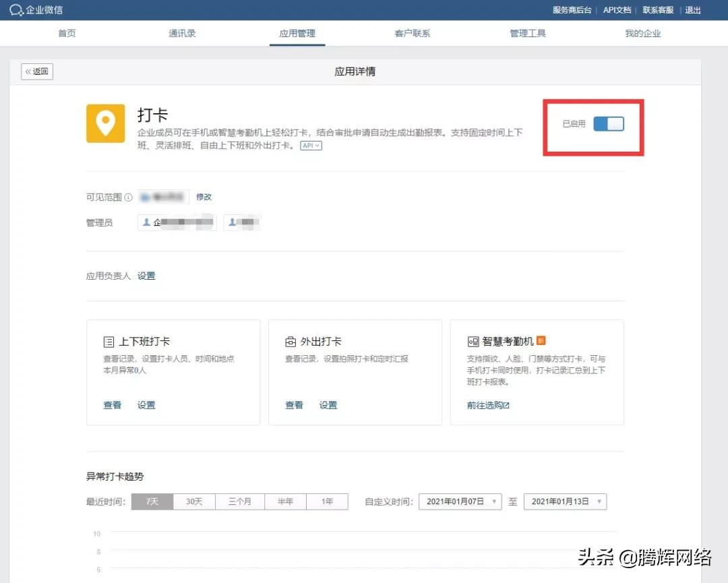728x583 pixels.
Task: Click 设置 under 上下班打卡
Action: [146, 405]
